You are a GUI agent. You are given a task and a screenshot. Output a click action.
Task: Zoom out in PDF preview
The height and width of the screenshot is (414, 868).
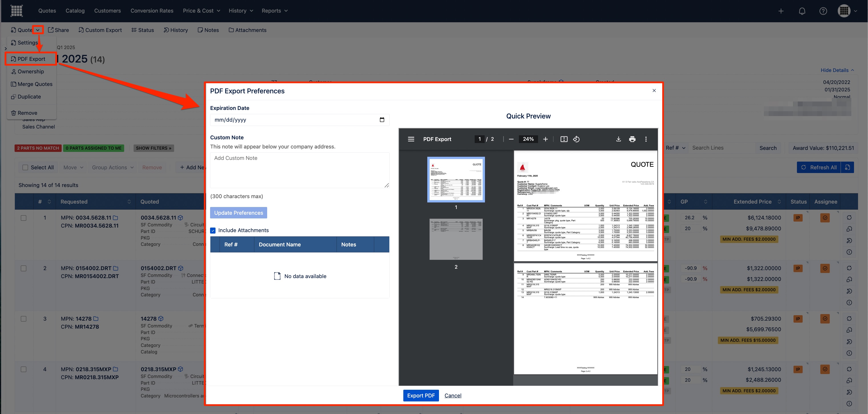click(x=511, y=139)
